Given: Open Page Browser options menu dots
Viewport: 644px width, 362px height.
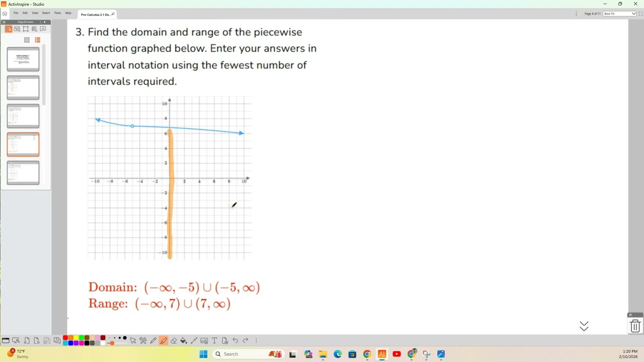Looking at the screenshot, I should (x=40, y=22).
